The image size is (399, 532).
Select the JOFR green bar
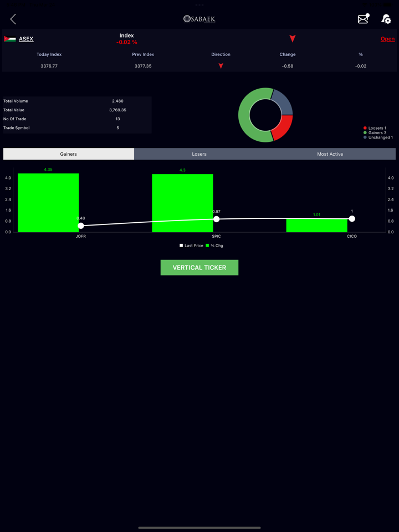point(48,203)
